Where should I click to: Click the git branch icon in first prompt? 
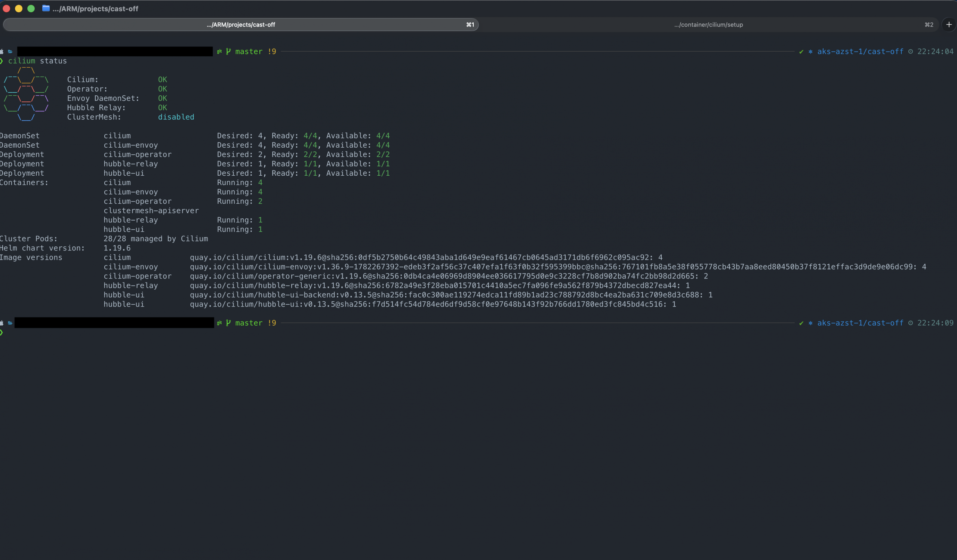click(x=228, y=51)
